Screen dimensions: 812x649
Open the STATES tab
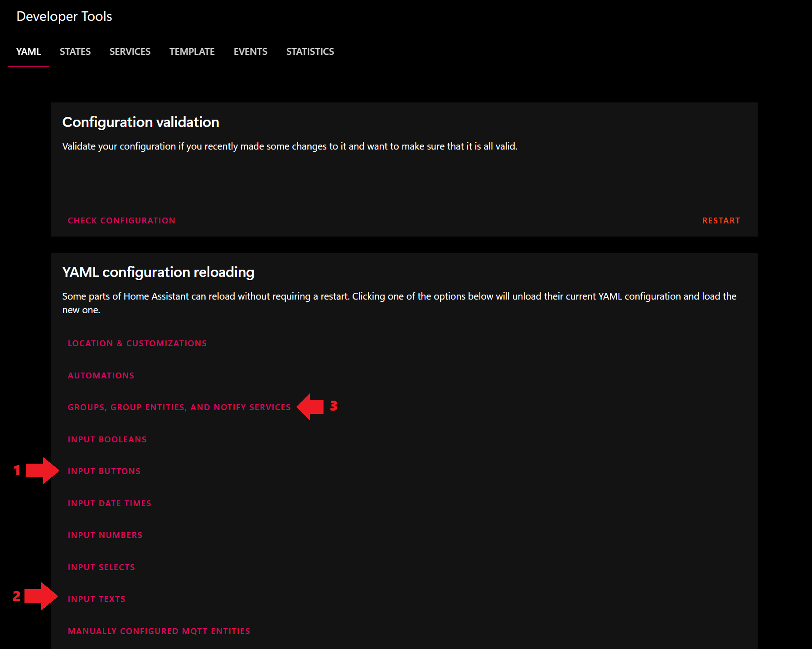click(x=75, y=52)
